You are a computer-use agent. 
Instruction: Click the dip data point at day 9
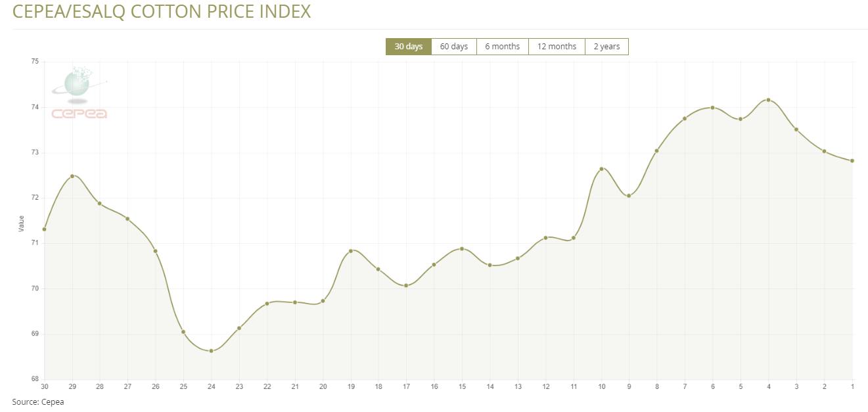click(629, 196)
